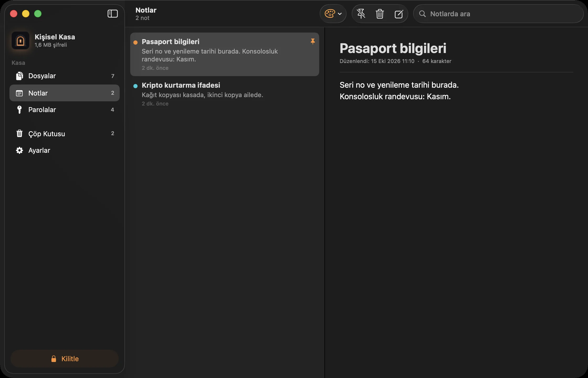Click the teal color dot on Kripto note

click(135, 86)
